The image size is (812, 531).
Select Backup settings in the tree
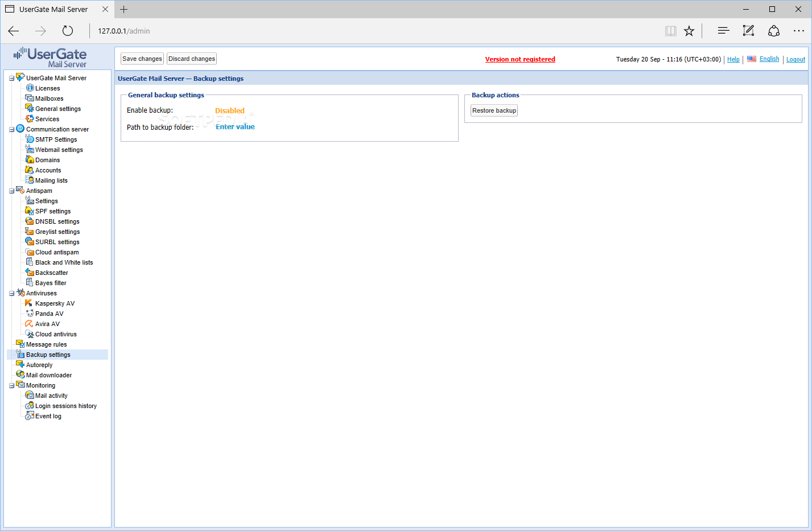point(48,355)
